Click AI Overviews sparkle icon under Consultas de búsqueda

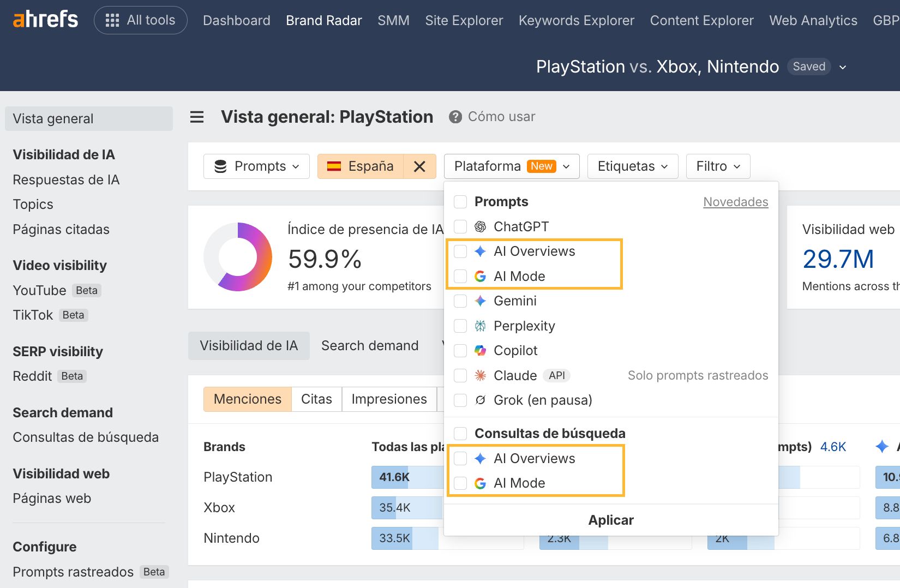point(480,459)
